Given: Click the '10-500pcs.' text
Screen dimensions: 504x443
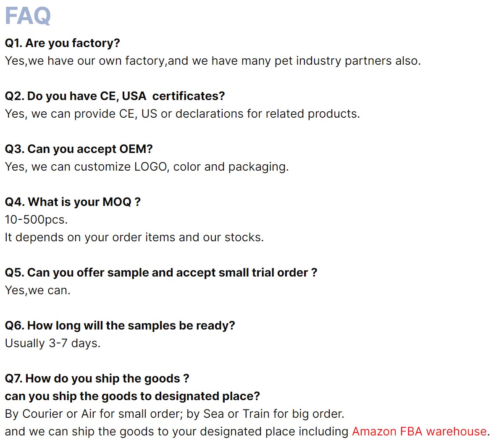Looking at the screenshot, I should click(x=36, y=220).
